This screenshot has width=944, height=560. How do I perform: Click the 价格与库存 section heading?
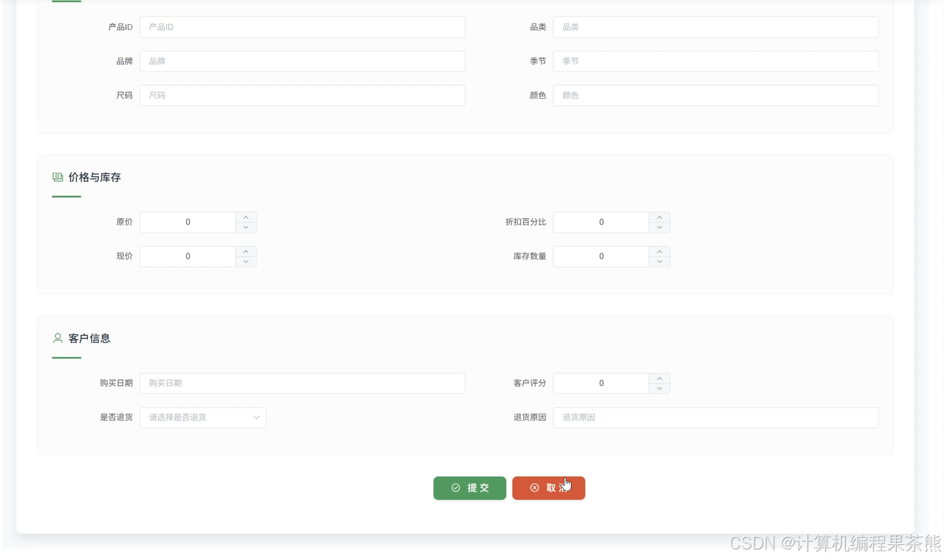[94, 177]
